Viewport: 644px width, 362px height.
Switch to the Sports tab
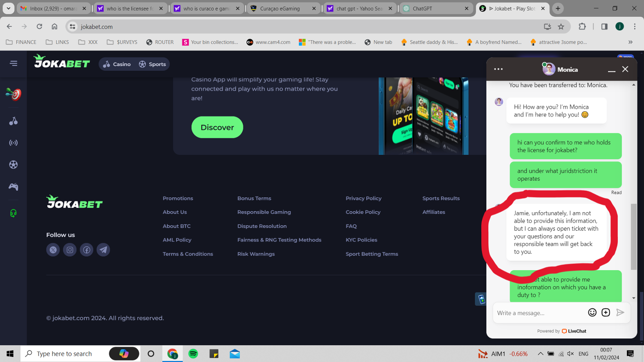152,64
